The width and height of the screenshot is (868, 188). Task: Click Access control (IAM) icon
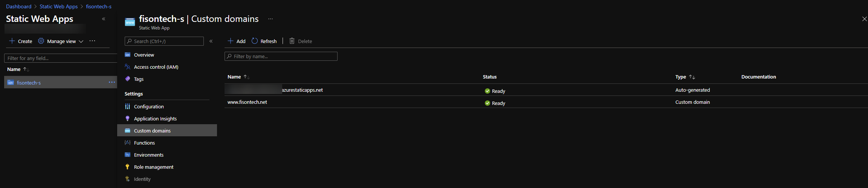tap(127, 67)
